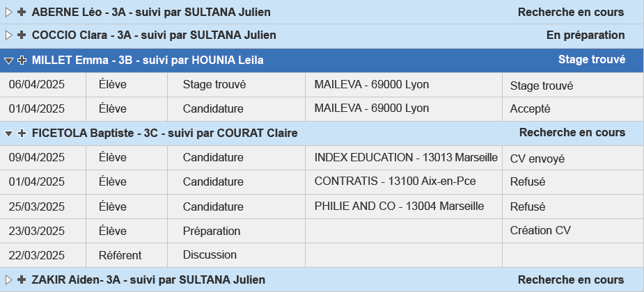Click the plus icon next to ABERNE Léo
This screenshot has width=644, height=292.
point(22,13)
